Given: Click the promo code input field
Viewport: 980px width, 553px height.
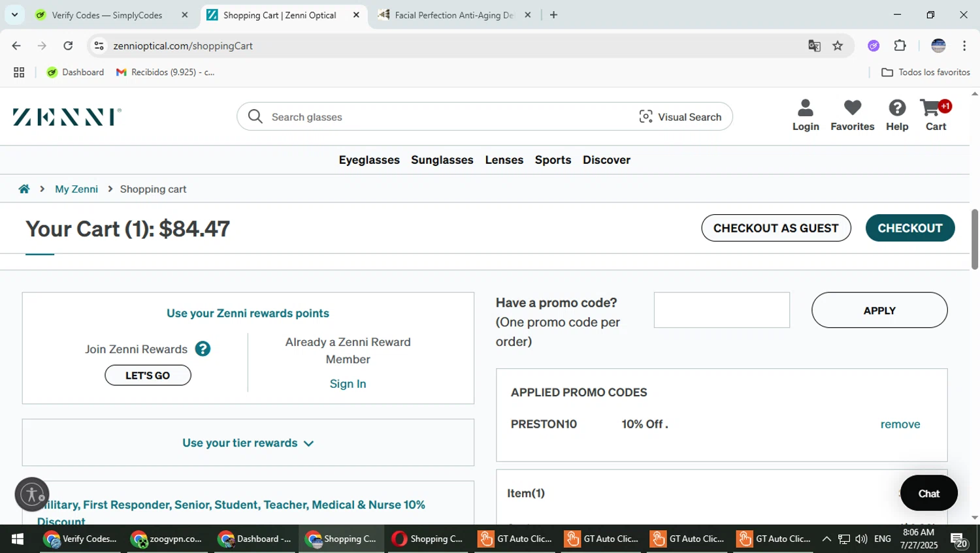Looking at the screenshot, I should pyautogui.click(x=722, y=310).
